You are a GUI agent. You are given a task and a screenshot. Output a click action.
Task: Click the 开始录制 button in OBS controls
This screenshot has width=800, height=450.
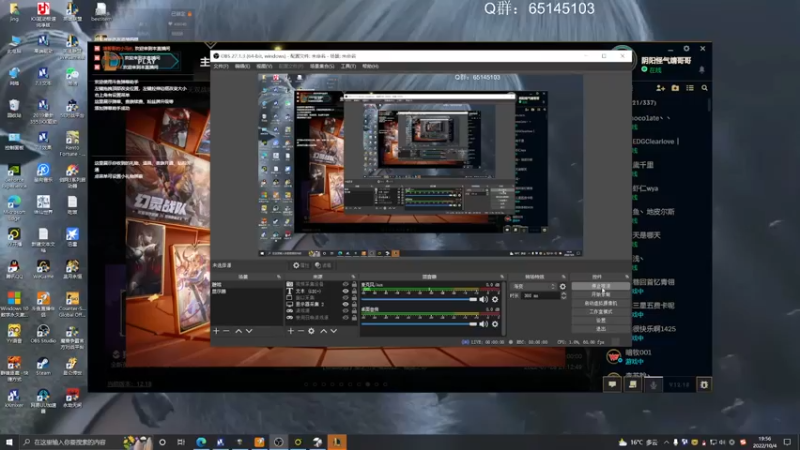coord(601,295)
